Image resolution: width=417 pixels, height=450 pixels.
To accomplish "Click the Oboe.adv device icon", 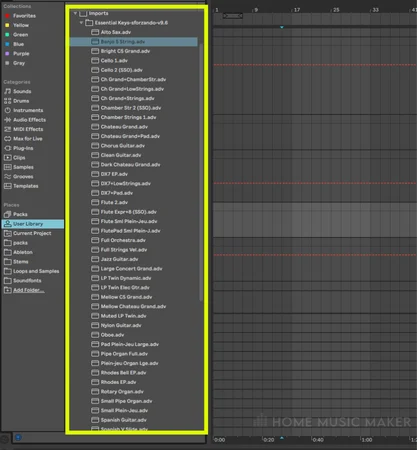I will [x=95, y=335].
